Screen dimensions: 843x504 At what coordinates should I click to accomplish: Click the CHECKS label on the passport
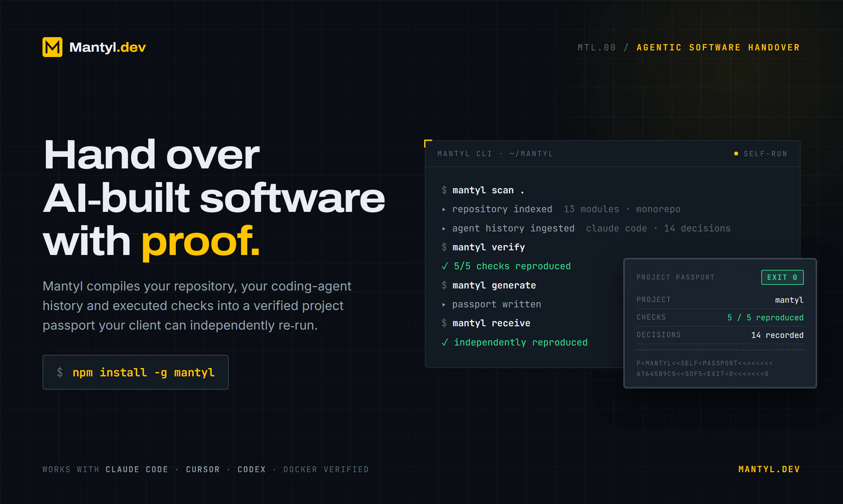point(651,317)
